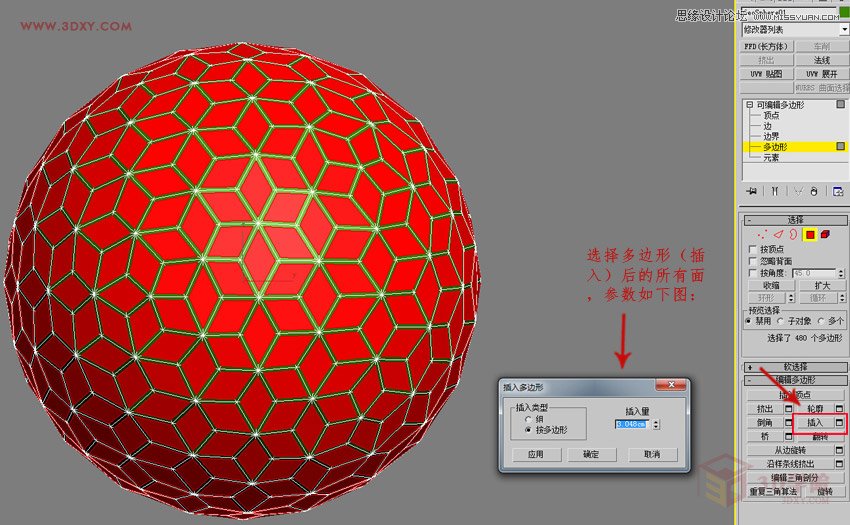Close the 插入多边形 dialog
The image size is (850, 525).
671,385
